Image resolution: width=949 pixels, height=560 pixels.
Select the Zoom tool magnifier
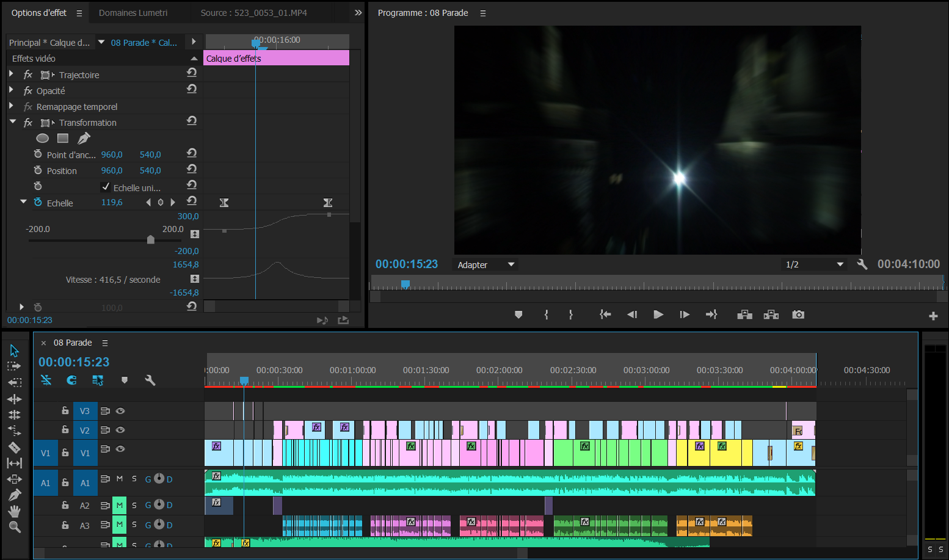pyautogui.click(x=15, y=527)
